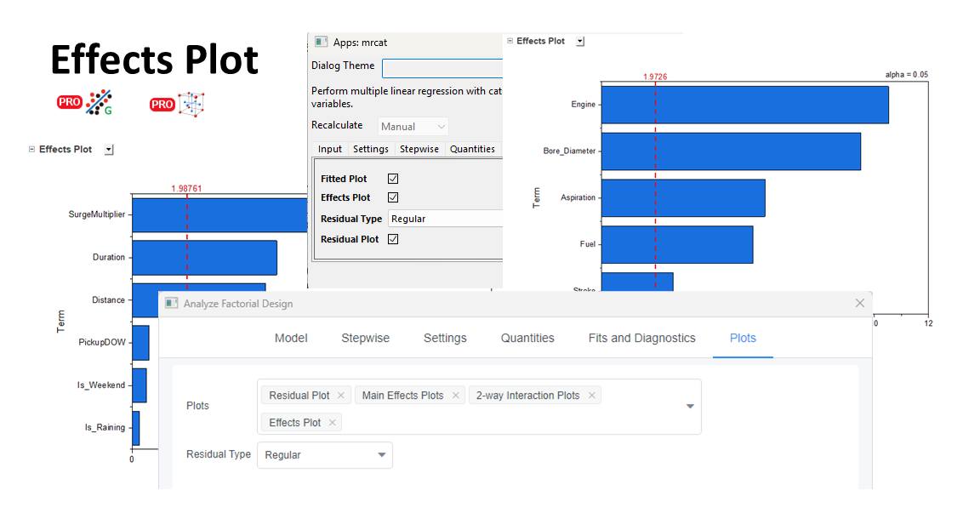Collapse the left Effects Plot section
Viewport: 980px width, 513px height.
(31, 150)
